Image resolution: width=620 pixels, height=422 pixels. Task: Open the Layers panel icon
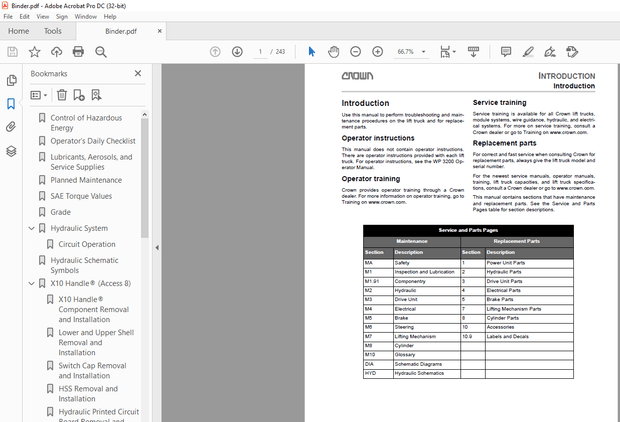[x=11, y=151]
